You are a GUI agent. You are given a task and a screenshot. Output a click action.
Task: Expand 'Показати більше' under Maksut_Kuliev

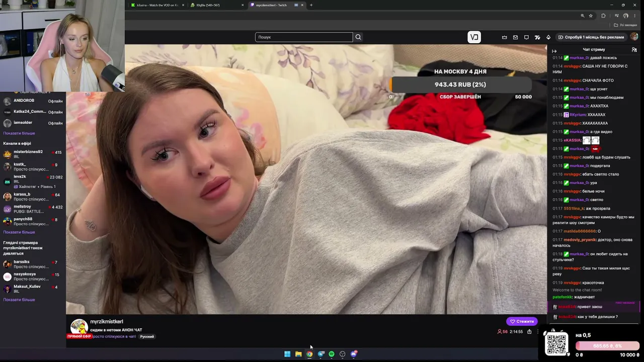19,300
